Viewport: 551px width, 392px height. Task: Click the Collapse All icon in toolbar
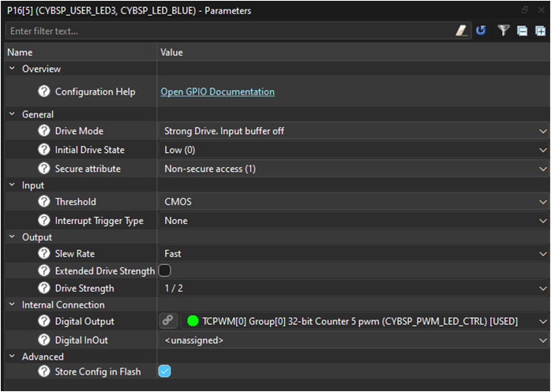pos(522,31)
